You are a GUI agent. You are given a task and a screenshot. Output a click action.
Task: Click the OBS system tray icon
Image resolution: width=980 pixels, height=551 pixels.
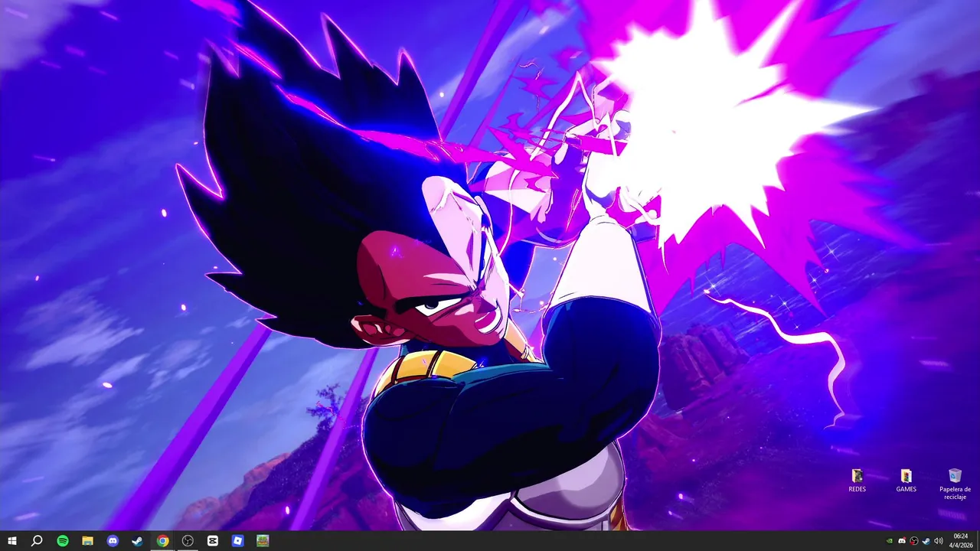click(914, 541)
